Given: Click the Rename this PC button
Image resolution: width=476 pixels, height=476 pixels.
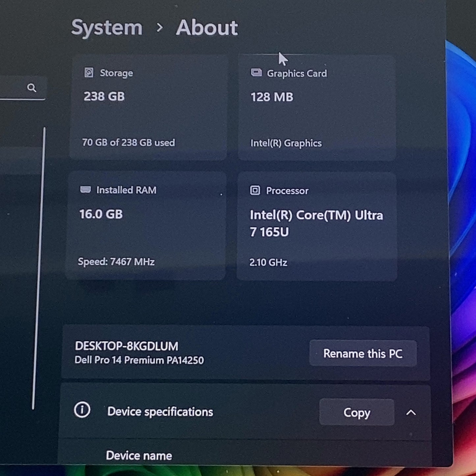Looking at the screenshot, I should click(x=363, y=353).
